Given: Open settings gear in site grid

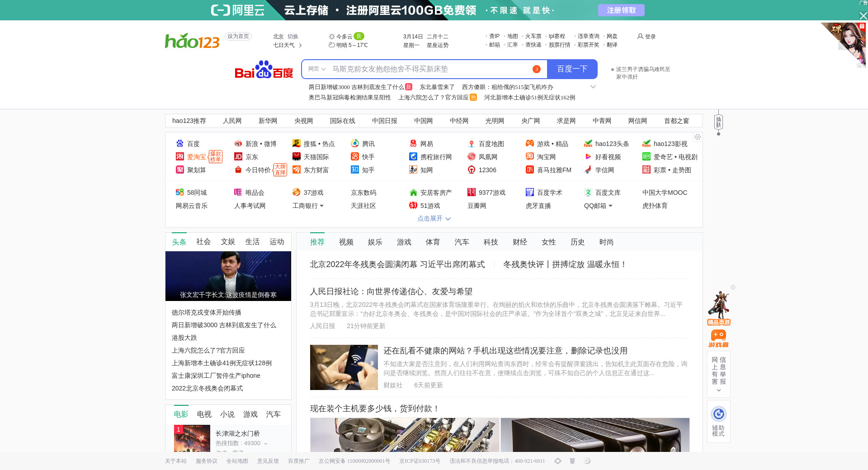Looking at the screenshot, I should coord(698,137).
